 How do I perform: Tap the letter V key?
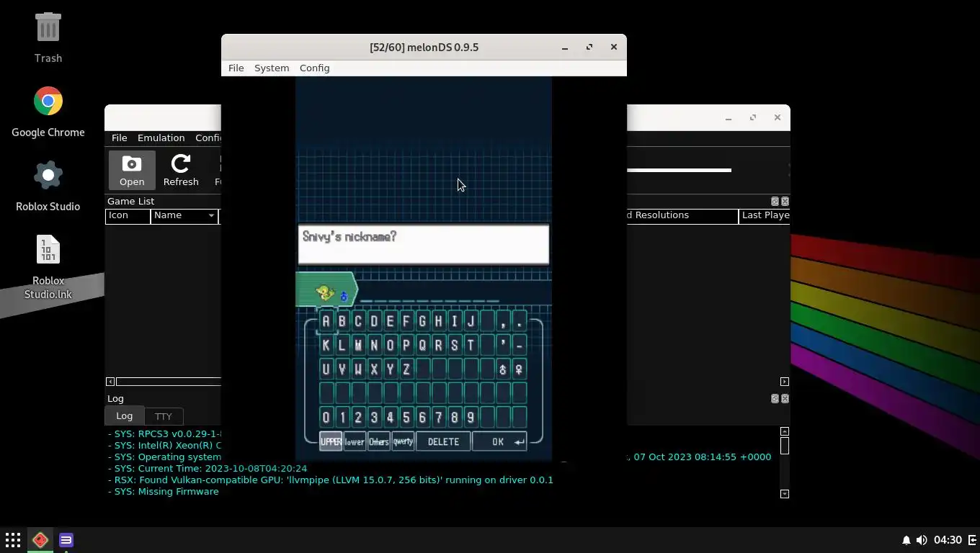(342, 369)
